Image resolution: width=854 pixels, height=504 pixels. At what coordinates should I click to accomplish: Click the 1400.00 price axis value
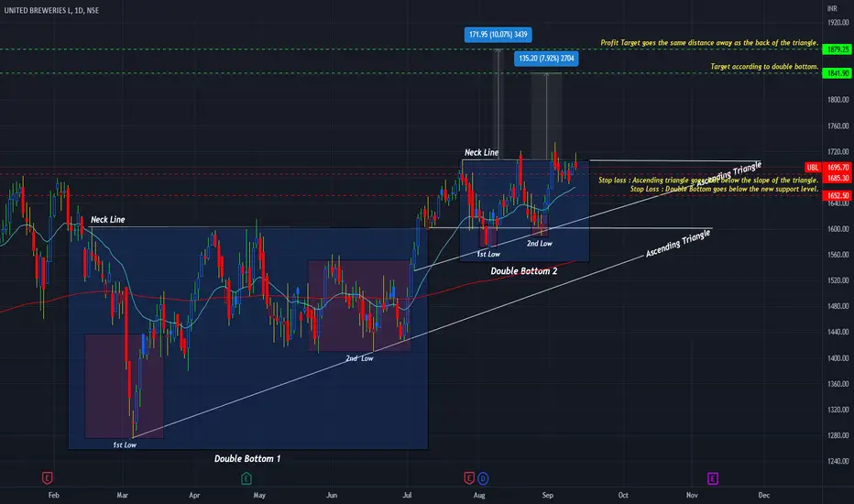coord(838,358)
